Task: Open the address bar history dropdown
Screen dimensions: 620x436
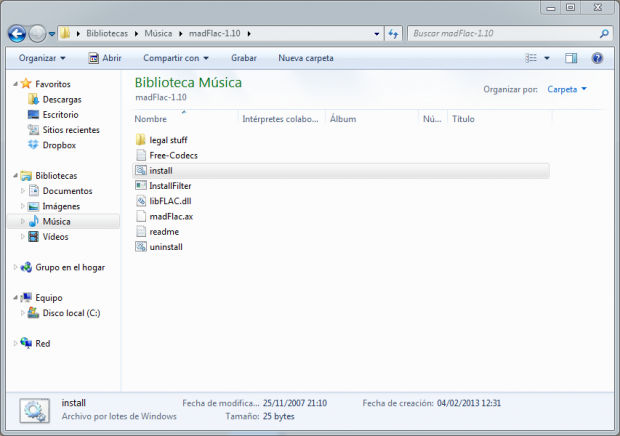Action: pyautogui.click(x=377, y=34)
